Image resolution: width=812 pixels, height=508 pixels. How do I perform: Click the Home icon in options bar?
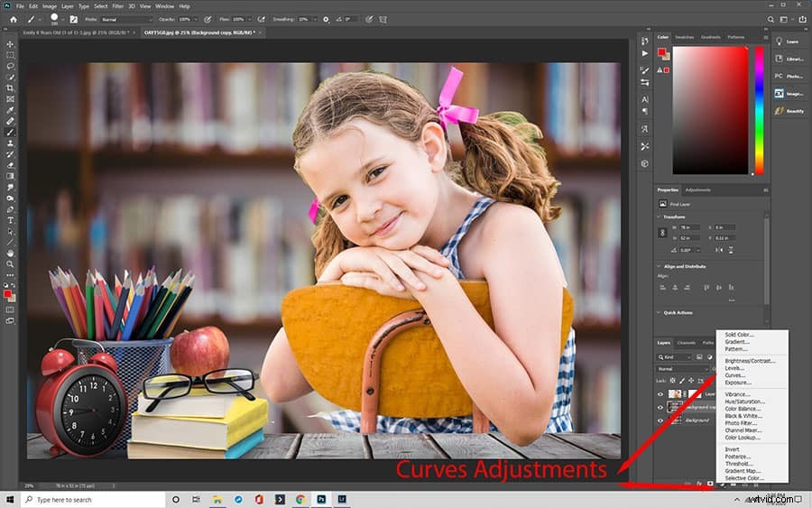tap(14, 19)
